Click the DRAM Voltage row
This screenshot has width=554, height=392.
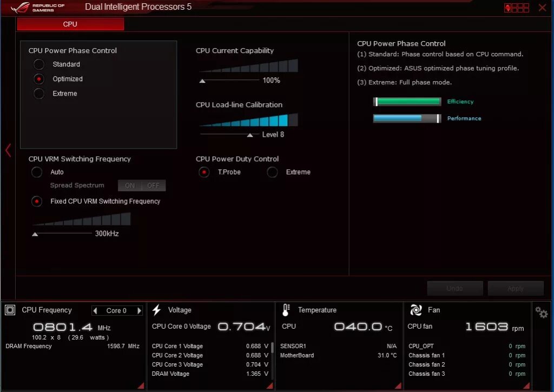pos(210,374)
